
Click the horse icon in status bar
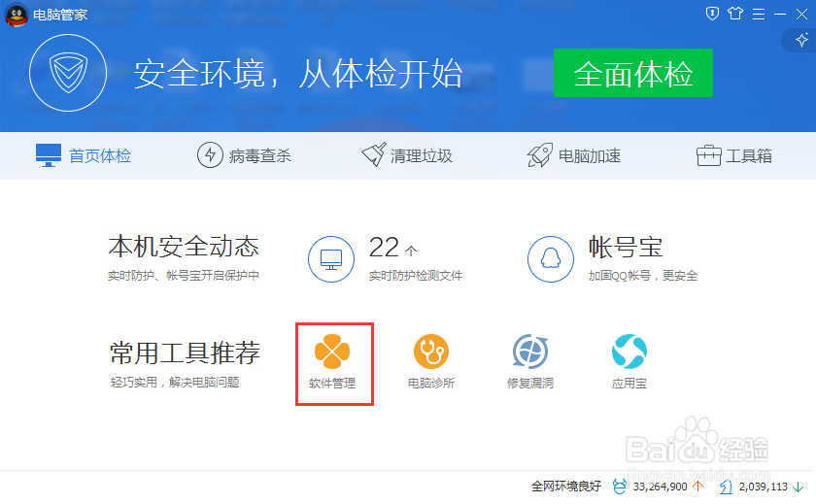pos(726,487)
